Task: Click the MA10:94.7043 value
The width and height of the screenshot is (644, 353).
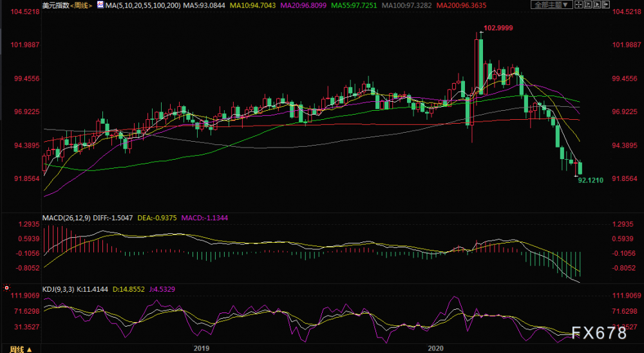Action: pyautogui.click(x=253, y=5)
